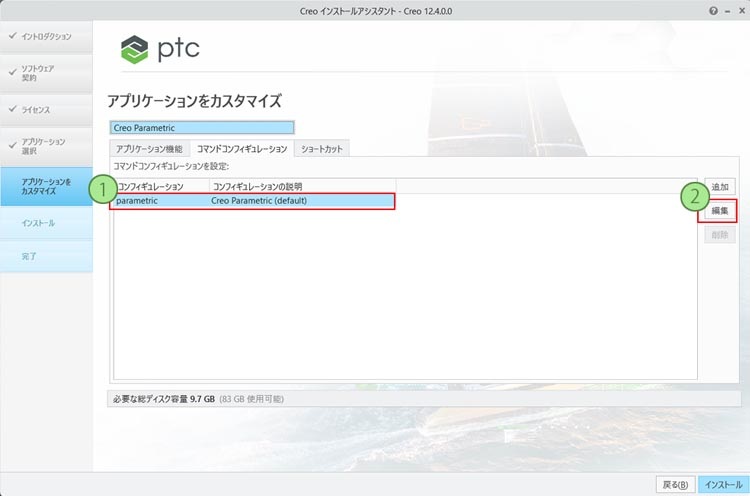Switch to the コマンドコンフィギュレーション tab
This screenshot has width=750, height=496.
point(242,149)
